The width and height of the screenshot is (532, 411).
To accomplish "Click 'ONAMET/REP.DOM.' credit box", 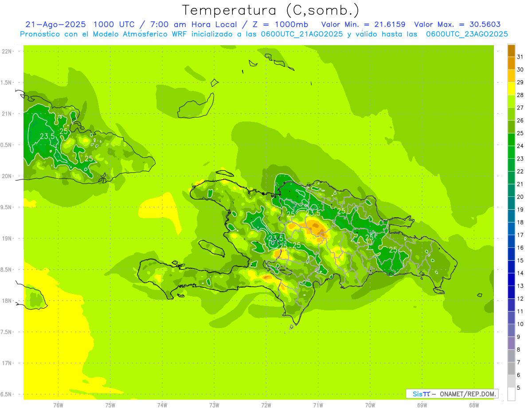I will click(452, 394).
